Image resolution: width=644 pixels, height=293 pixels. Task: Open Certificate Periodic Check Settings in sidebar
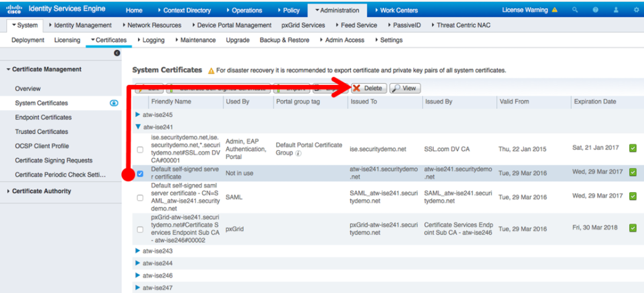[x=60, y=175]
